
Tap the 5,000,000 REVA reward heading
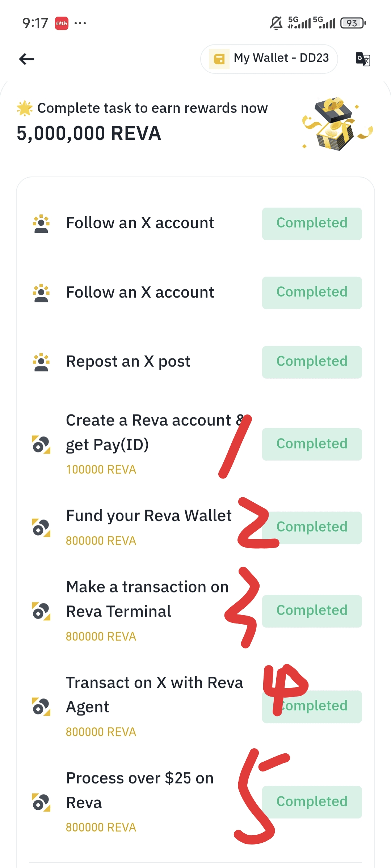(x=89, y=133)
